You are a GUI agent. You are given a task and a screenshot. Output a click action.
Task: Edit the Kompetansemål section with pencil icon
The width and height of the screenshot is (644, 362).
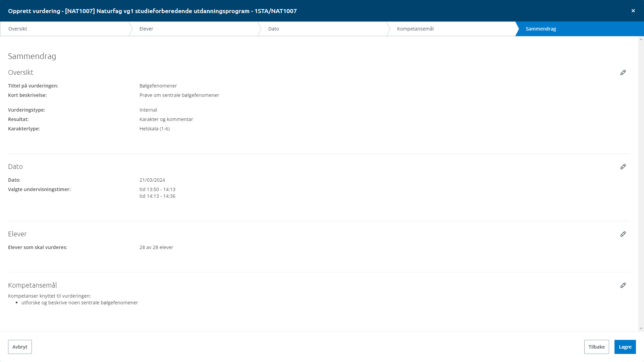(x=623, y=285)
